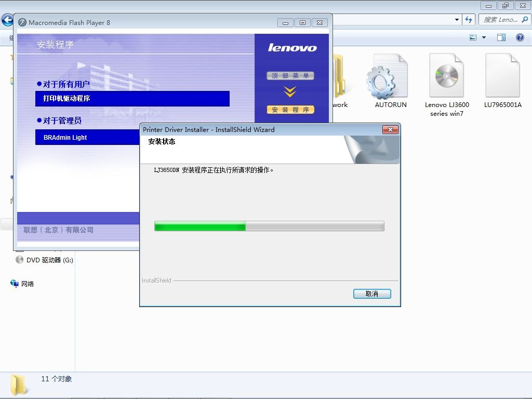Cancel the installation with the 取消 button
This screenshot has width=532, height=399.
[x=372, y=294]
